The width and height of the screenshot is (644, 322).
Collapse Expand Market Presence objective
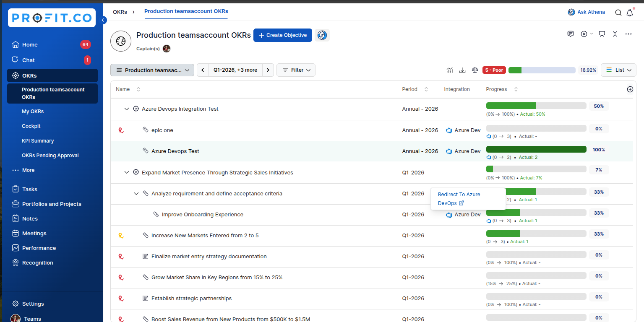127,173
